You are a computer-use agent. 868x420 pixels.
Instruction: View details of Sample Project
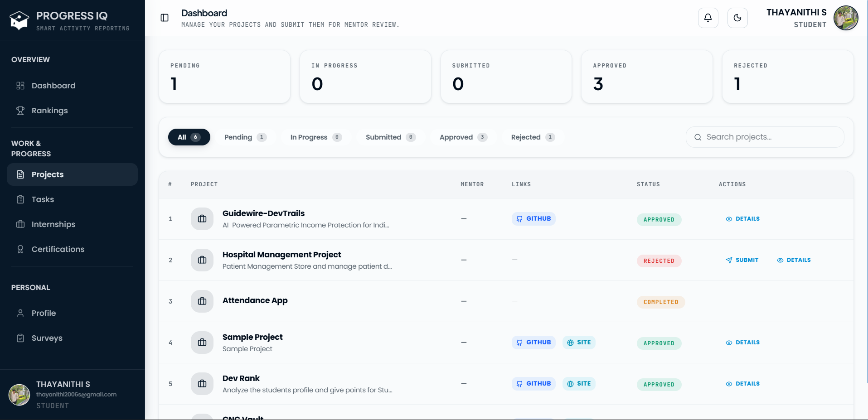(x=742, y=343)
